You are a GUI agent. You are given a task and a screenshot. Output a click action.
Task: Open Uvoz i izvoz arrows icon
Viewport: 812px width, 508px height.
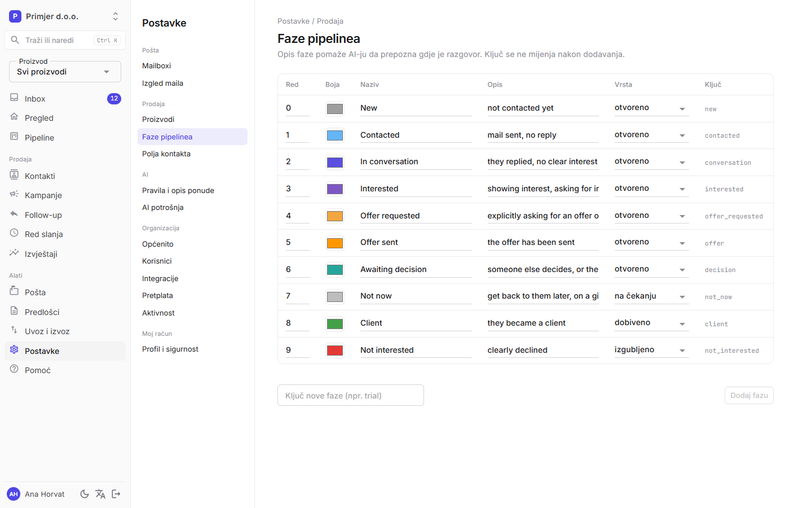click(14, 330)
